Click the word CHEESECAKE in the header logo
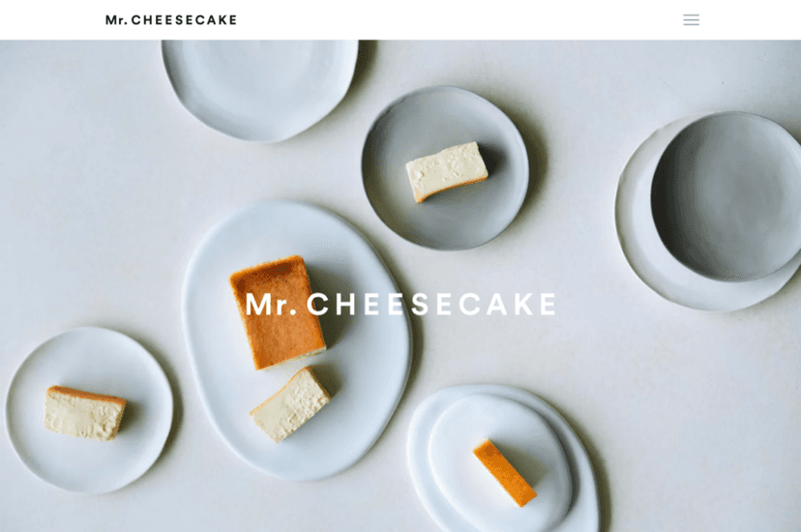The width and height of the screenshot is (801, 532). click(185, 20)
